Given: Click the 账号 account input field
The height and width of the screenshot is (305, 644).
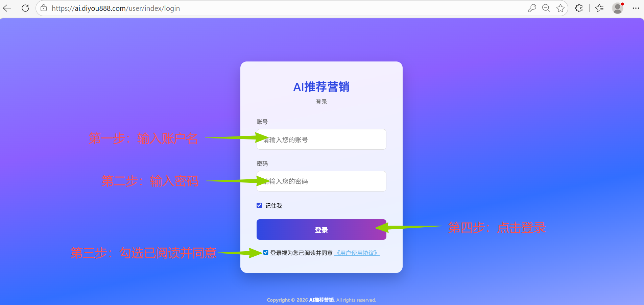Looking at the screenshot, I should click(x=321, y=139).
